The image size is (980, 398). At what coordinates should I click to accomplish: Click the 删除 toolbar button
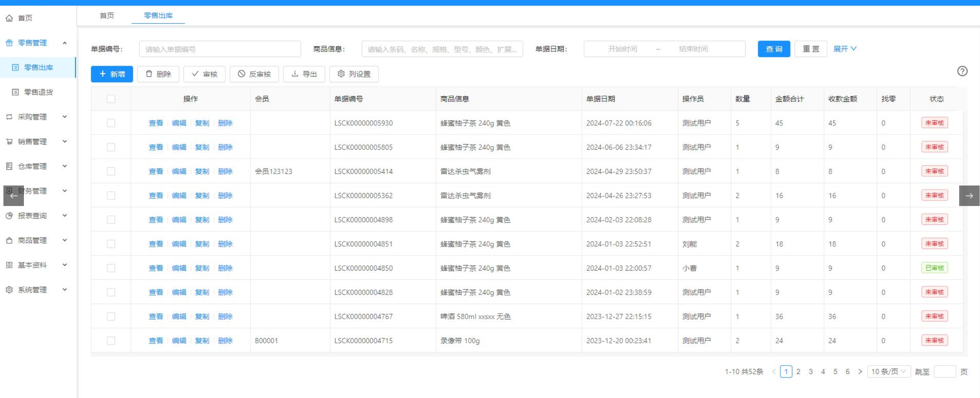[x=158, y=74]
